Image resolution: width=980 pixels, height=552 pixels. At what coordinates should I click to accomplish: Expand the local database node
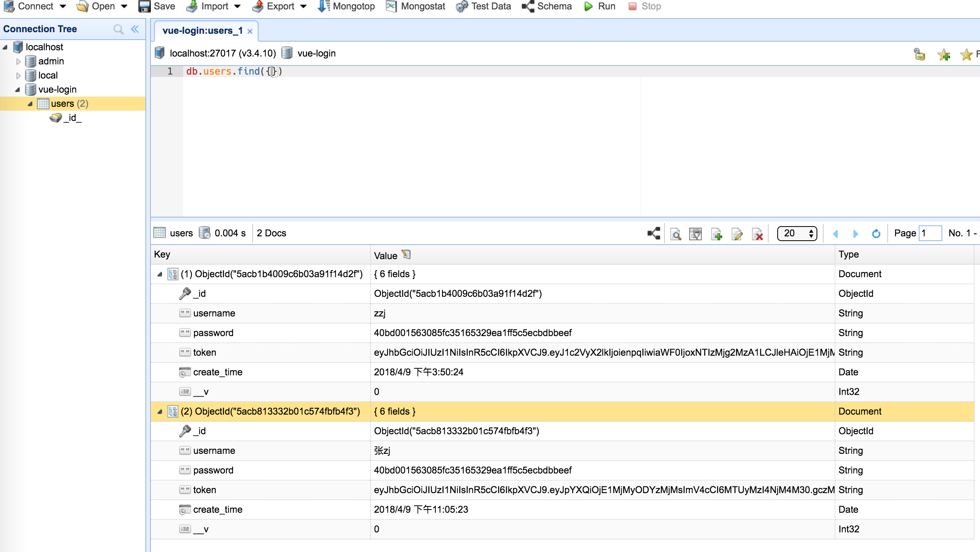pyautogui.click(x=18, y=75)
